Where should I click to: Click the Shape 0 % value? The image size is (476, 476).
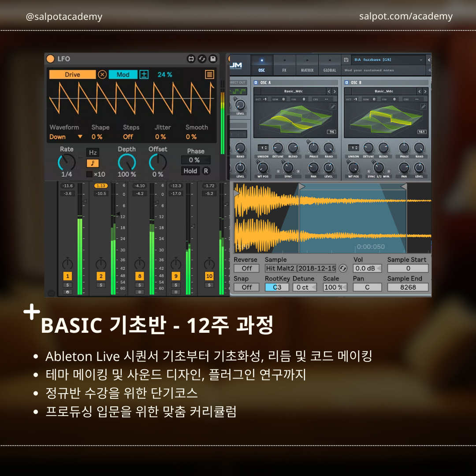[x=97, y=137]
